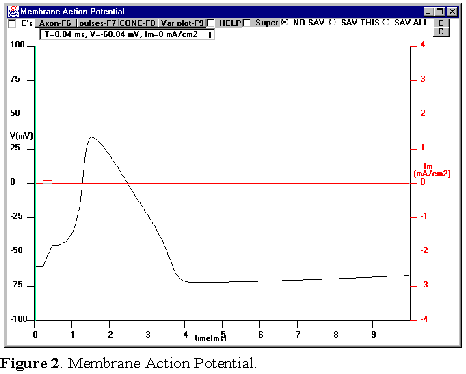The image size is (466, 374).
Task: Open the Var plot-F9 toolbar item
Action: tap(182, 23)
